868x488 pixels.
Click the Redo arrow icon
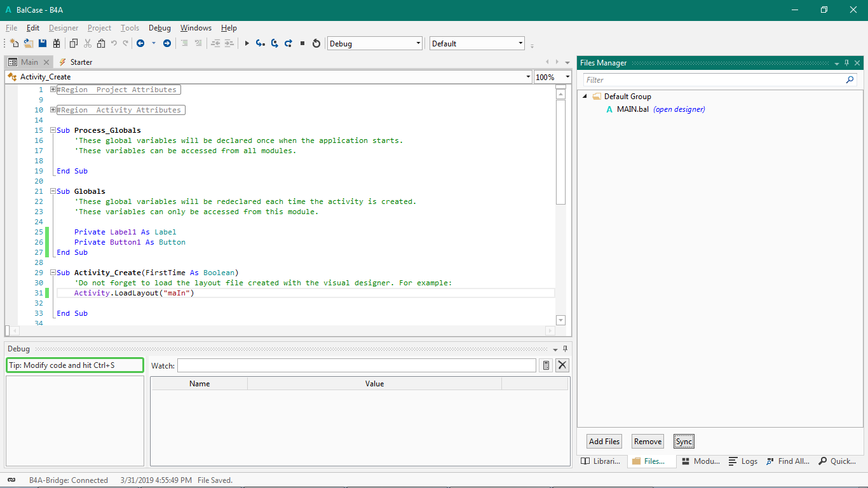click(x=126, y=43)
